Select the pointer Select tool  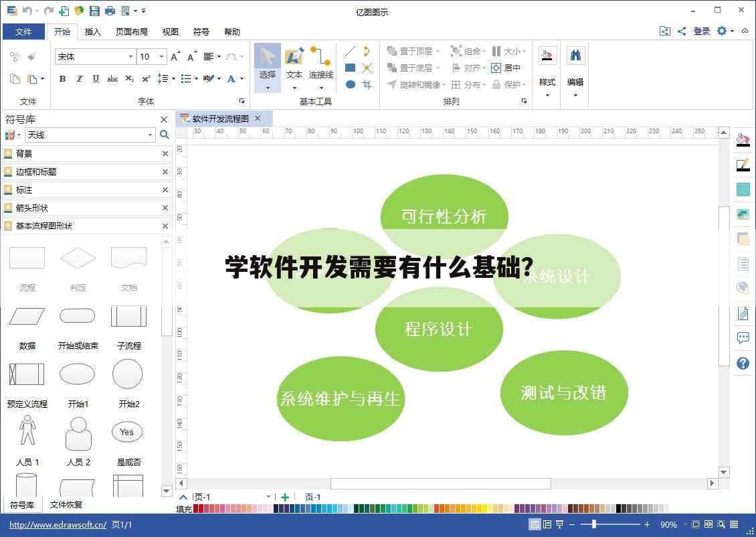pos(268,67)
